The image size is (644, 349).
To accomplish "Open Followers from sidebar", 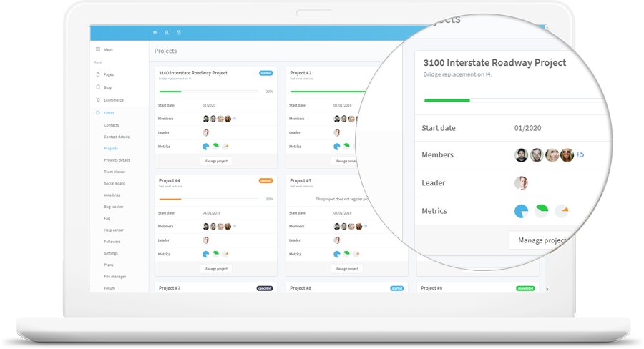I will [x=112, y=242].
